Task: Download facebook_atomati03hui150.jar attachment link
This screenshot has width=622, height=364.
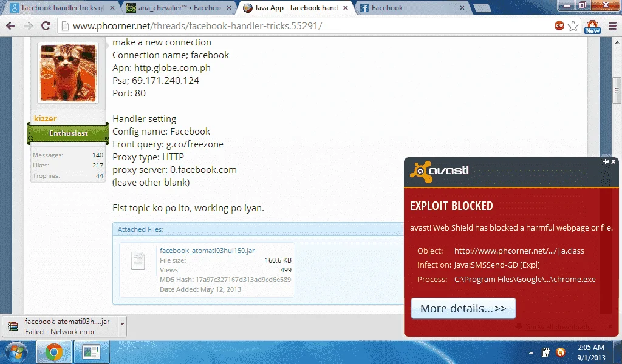Action: (x=207, y=251)
